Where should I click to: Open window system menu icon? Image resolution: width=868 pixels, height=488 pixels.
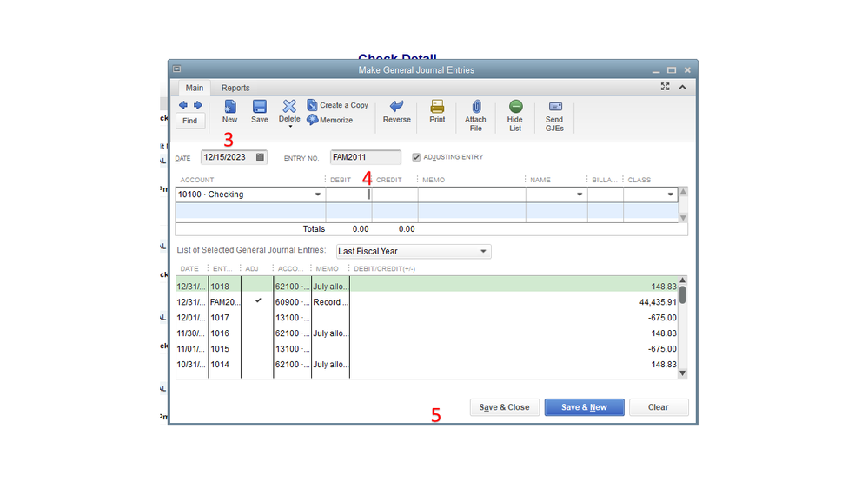176,69
